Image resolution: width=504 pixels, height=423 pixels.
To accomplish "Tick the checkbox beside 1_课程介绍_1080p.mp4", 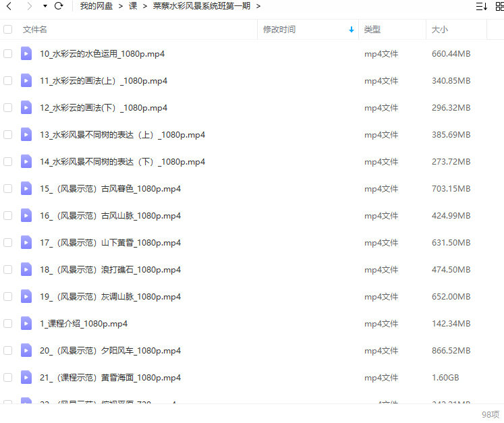I will (x=8, y=323).
